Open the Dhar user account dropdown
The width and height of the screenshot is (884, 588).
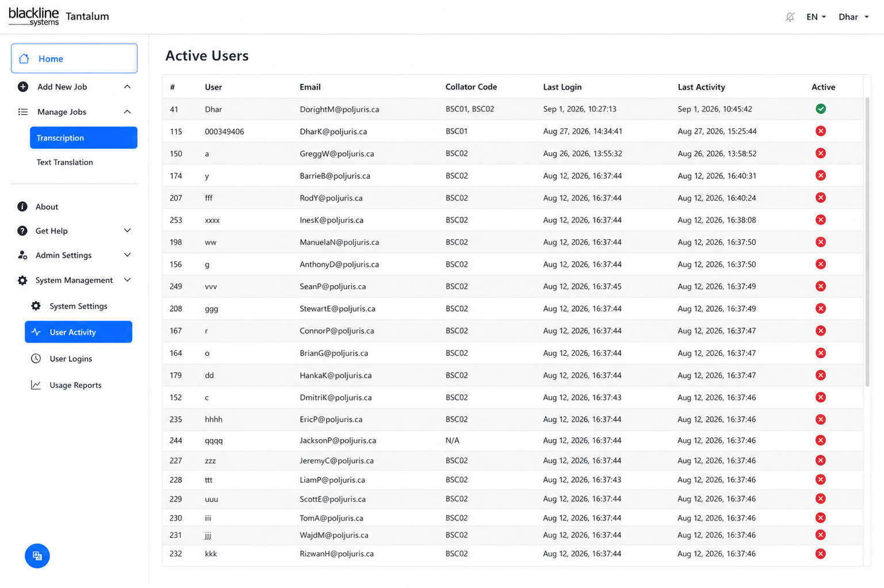coord(854,17)
